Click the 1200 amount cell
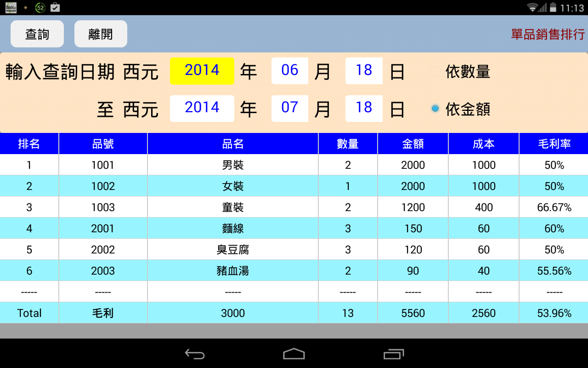 click(x=413, y=207)
